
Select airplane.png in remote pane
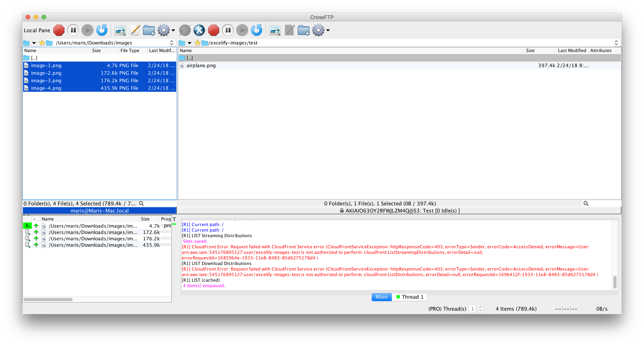point(201,65)
